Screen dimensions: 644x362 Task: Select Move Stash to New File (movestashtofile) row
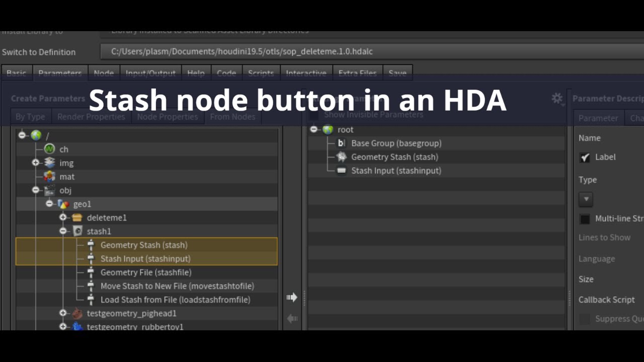coord(146,286)
